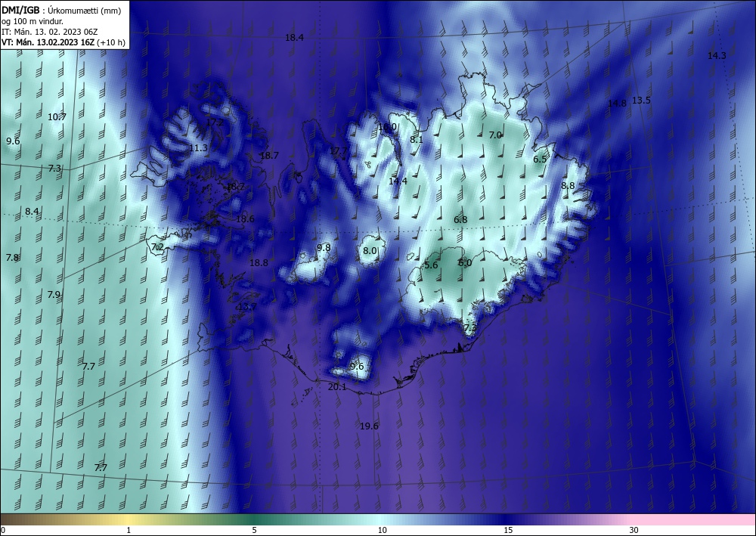Click the 8.0 value on the map
Image resolution: width=756 pixels, height=536 pixels.
click(370, 251)
